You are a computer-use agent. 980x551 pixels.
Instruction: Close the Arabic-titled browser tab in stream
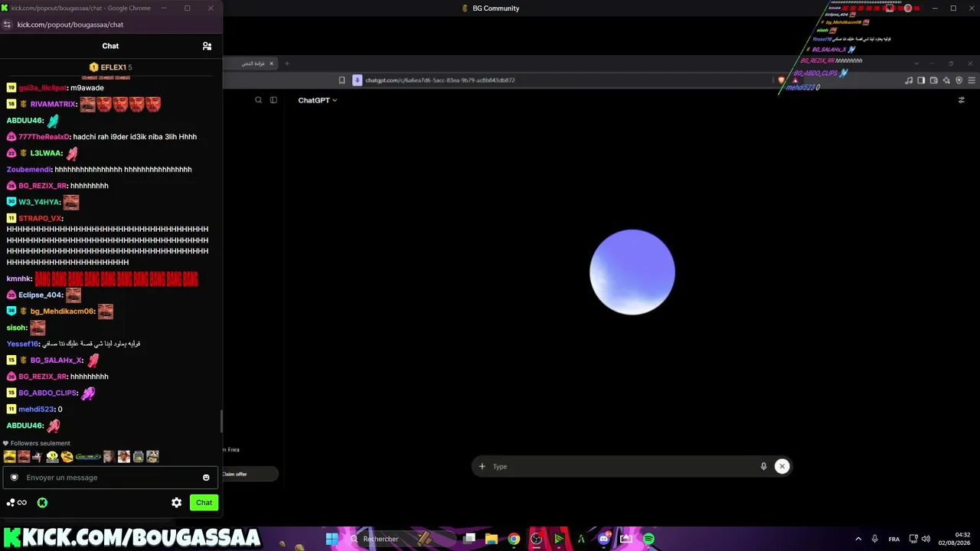coord(273,64)
